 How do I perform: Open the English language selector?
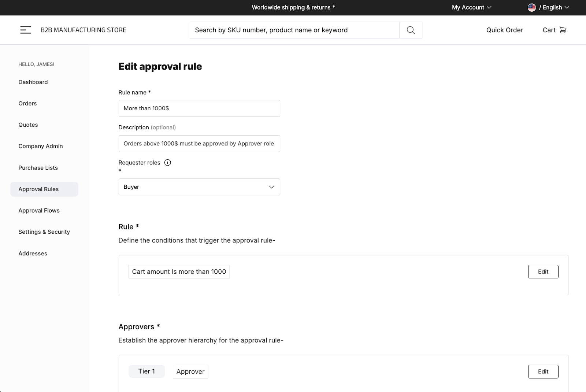point(554,7)
